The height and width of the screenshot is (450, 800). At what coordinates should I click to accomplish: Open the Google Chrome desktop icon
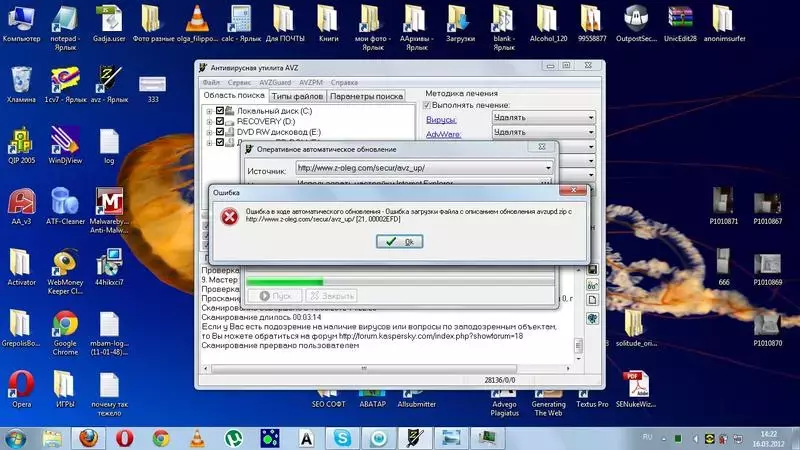pos(65,333)
